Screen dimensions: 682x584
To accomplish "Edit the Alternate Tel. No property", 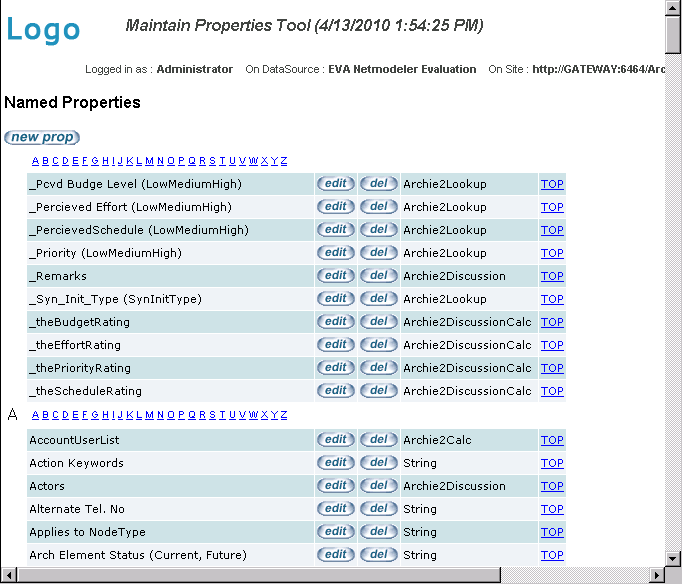I will [336, 509].
